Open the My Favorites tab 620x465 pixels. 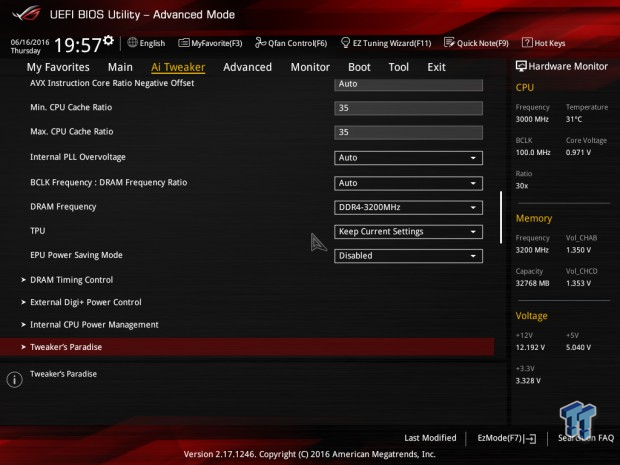(58, 67)
